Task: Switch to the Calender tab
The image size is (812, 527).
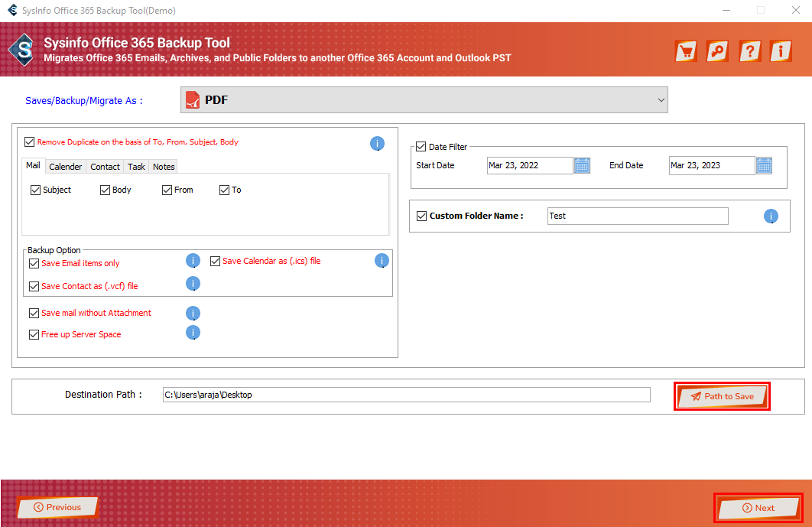Action: coord(65,167)
